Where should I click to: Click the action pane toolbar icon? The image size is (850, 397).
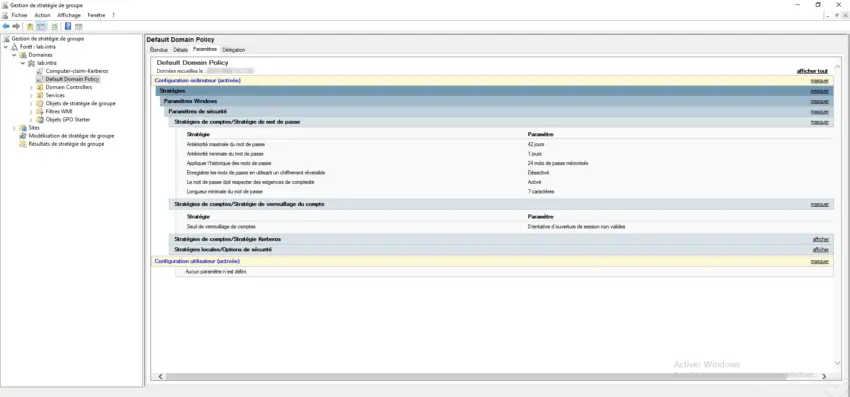pos(79,26)
